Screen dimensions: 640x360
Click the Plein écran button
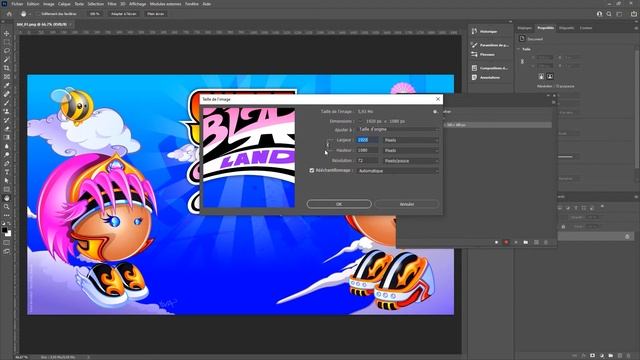(156, 14)
